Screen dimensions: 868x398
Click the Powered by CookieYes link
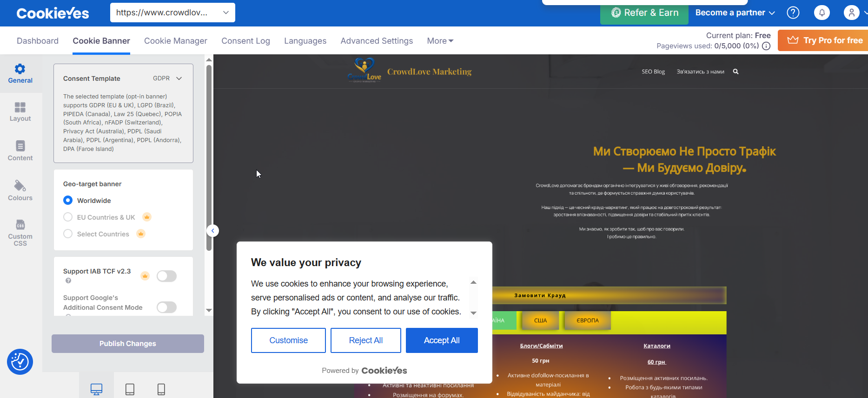click(364, 371)
